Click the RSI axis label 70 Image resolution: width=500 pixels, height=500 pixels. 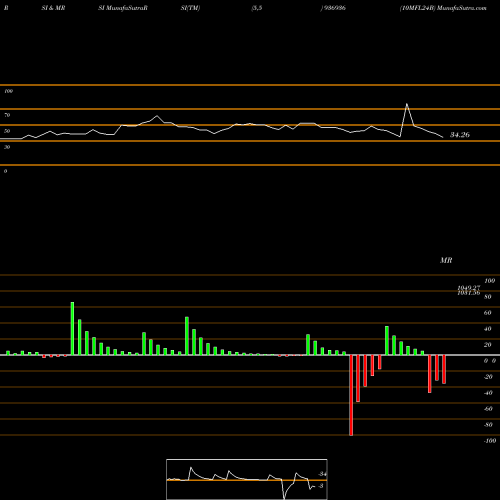[7, 115]
